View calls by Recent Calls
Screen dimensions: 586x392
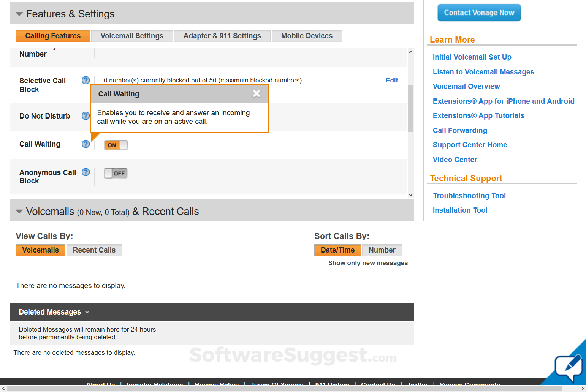(94, 250)
